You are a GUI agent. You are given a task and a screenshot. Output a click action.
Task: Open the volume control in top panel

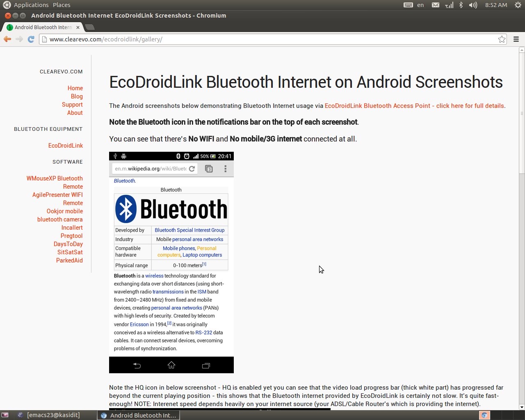[473, 5]
